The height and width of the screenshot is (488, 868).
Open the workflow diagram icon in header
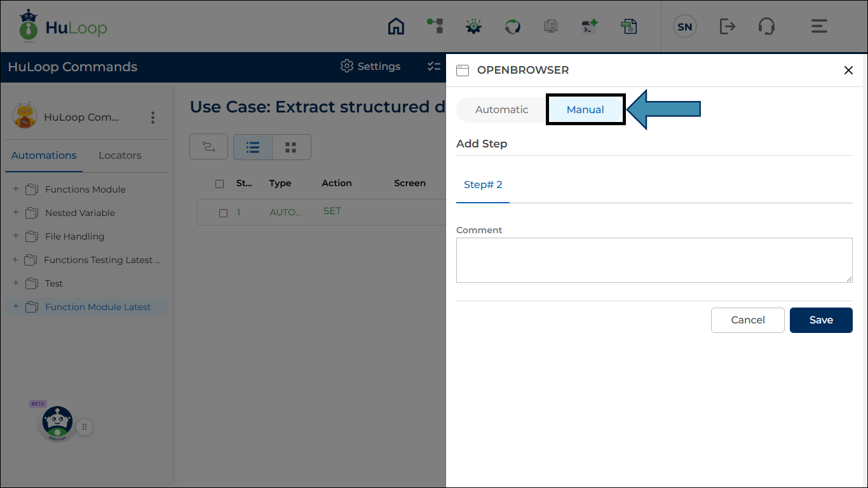coord(435,26)
